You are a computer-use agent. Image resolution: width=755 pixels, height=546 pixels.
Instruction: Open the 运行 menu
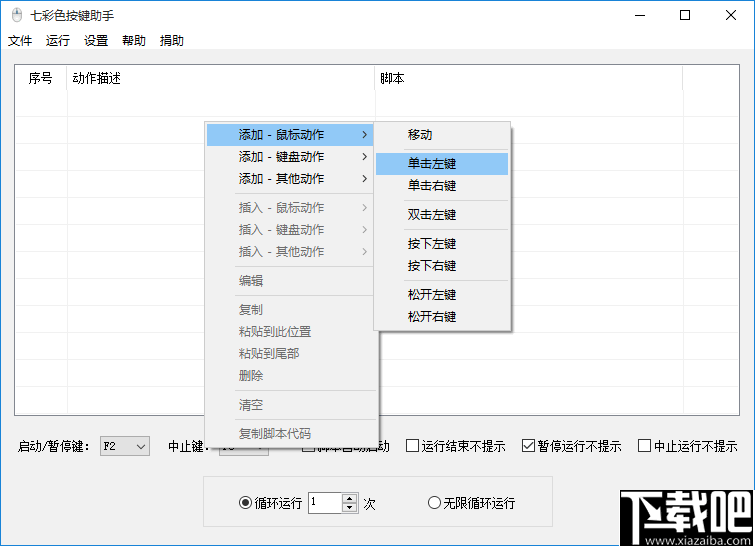58,40
